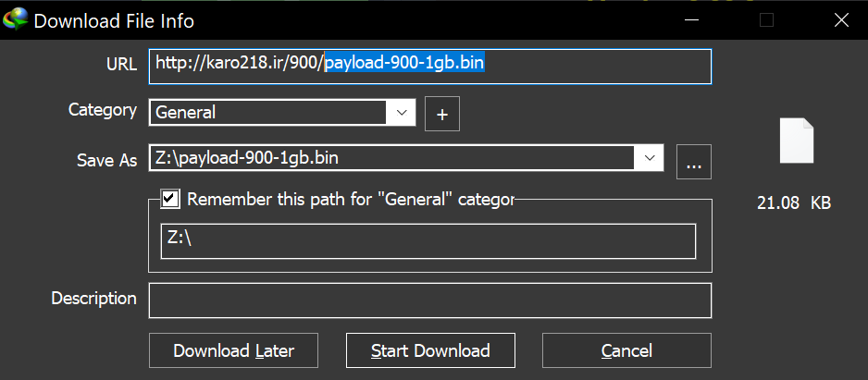868x380 pixels.
Task: Choose the Download Later button
Action: [233, 350]
